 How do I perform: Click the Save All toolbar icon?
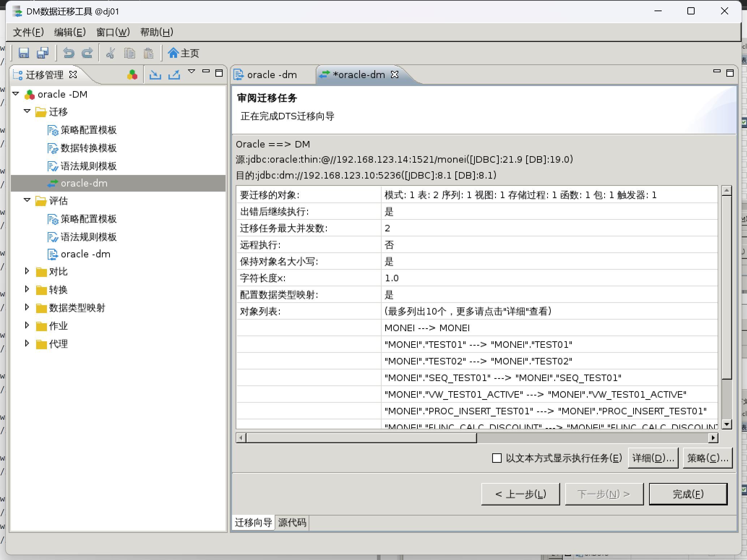click(43, 53)
